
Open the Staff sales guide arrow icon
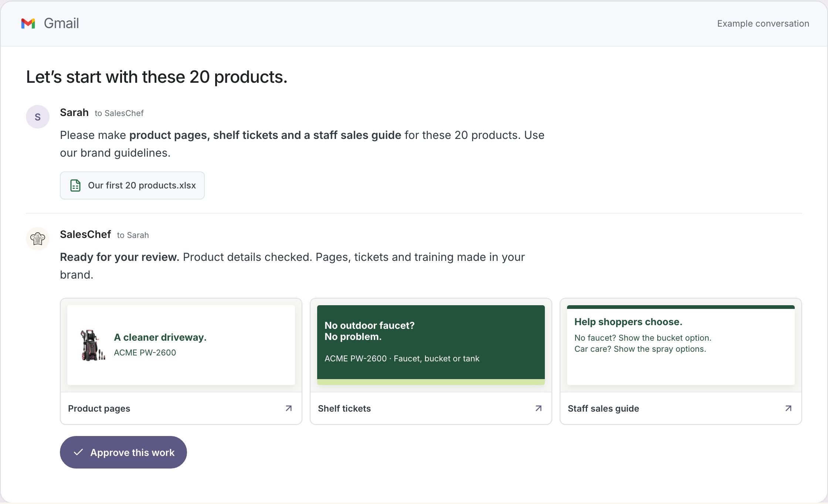(788, 408)
